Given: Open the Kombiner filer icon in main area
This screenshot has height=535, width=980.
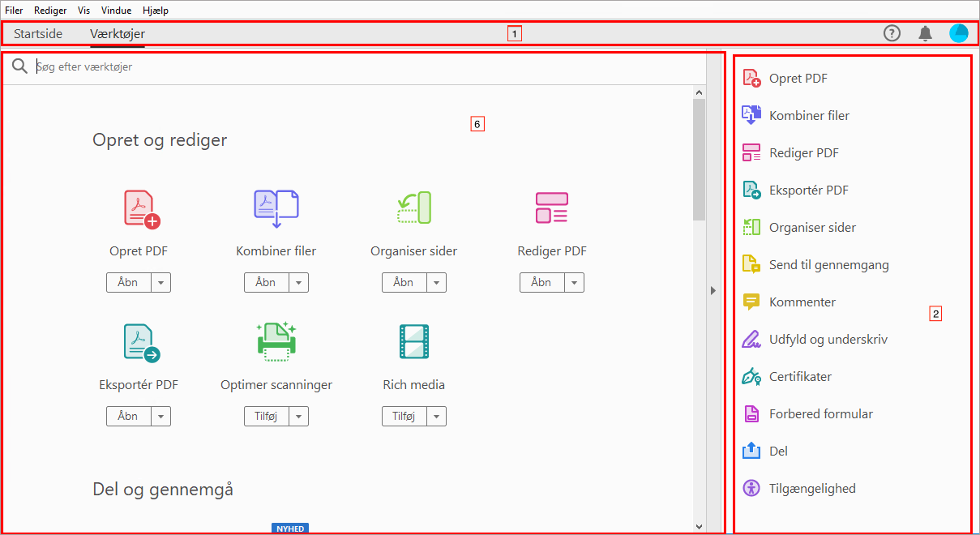Looking at the screenshot, I should (276, 208).
